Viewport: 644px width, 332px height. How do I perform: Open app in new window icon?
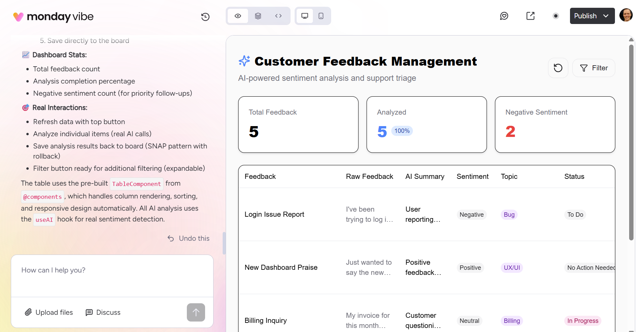(x=530, y=16)
